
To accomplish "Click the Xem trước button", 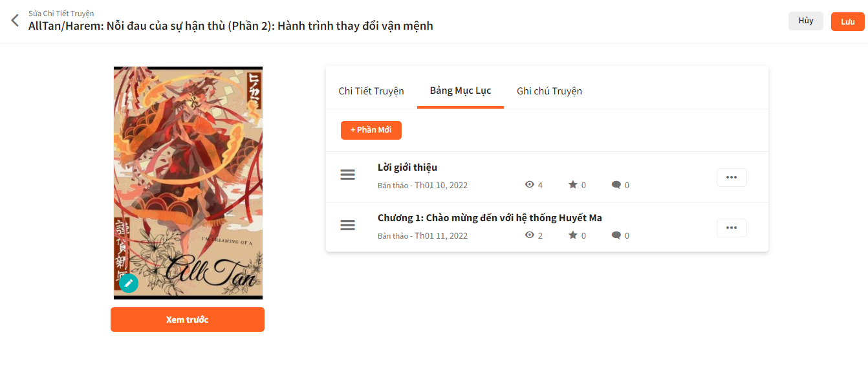I will pyautogui.click(x=188, y=320).
